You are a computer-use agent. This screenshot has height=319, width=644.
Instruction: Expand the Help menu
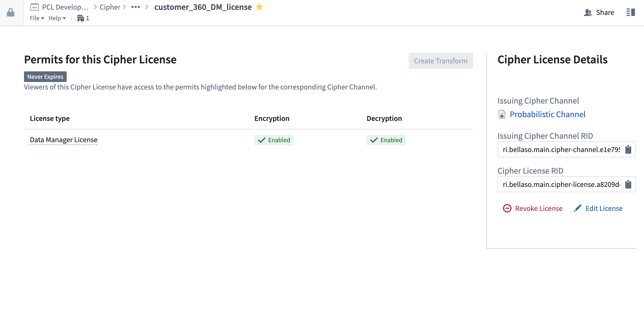[56, 18]
